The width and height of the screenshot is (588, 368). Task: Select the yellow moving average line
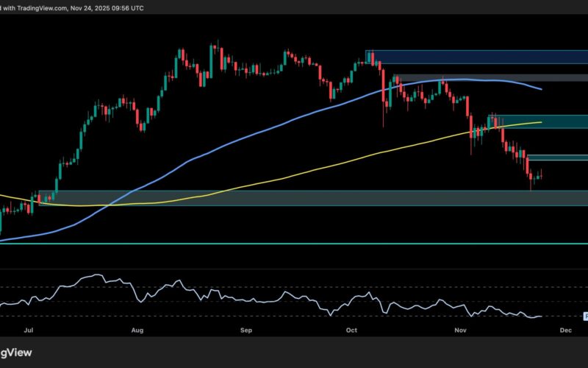294,174
